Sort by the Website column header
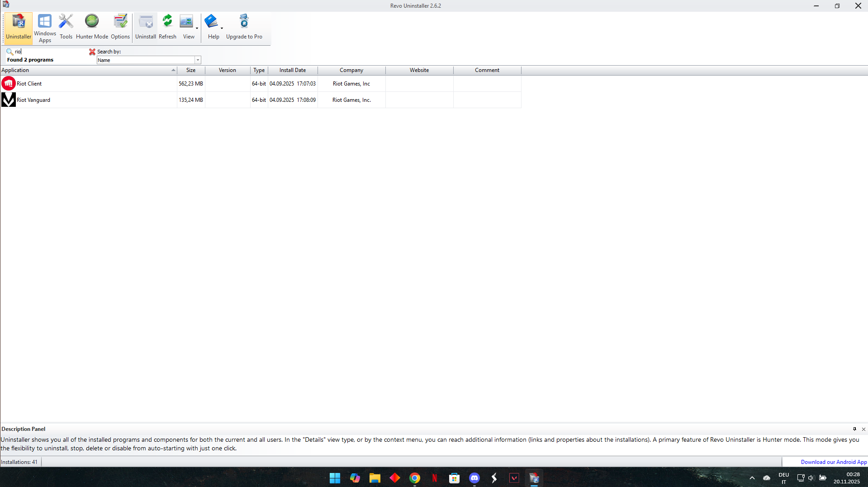 coord(419,70)
